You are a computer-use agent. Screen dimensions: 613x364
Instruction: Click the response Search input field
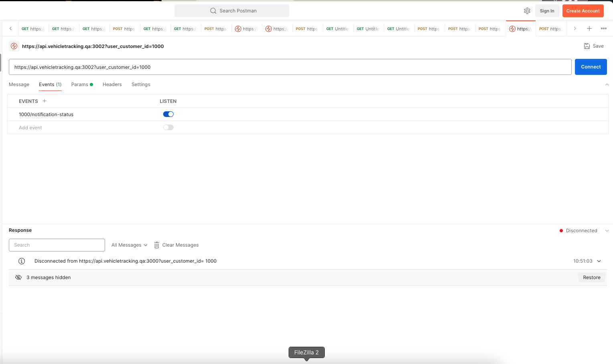(57, 245)
